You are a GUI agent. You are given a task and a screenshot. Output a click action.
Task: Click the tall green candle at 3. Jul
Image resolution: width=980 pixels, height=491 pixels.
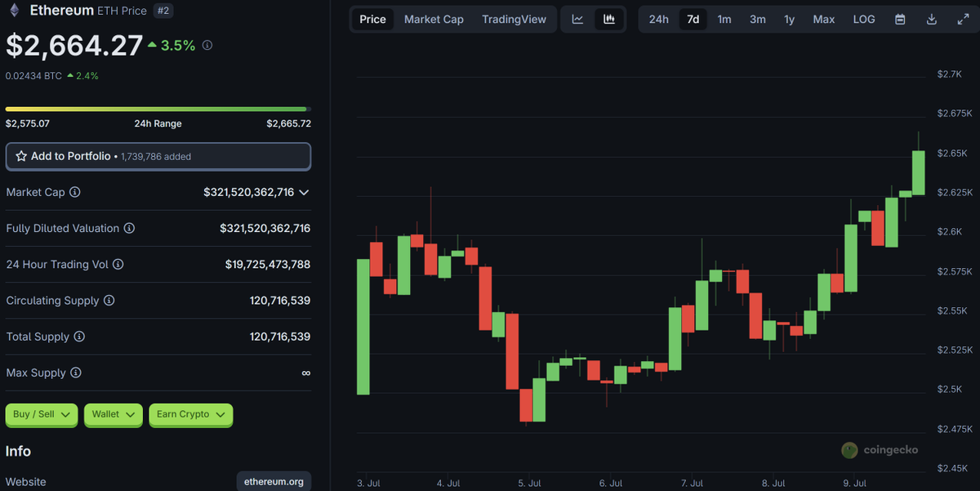363,327
